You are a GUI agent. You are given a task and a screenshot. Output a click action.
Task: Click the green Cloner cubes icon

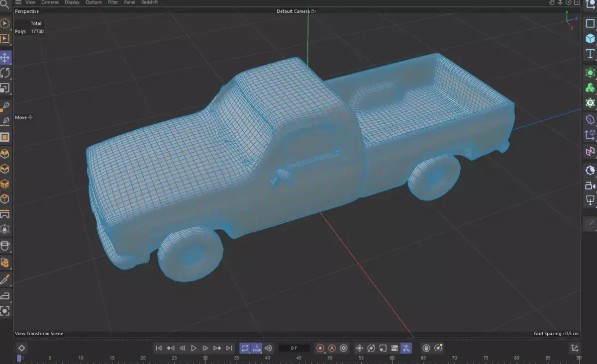(590, 88)
